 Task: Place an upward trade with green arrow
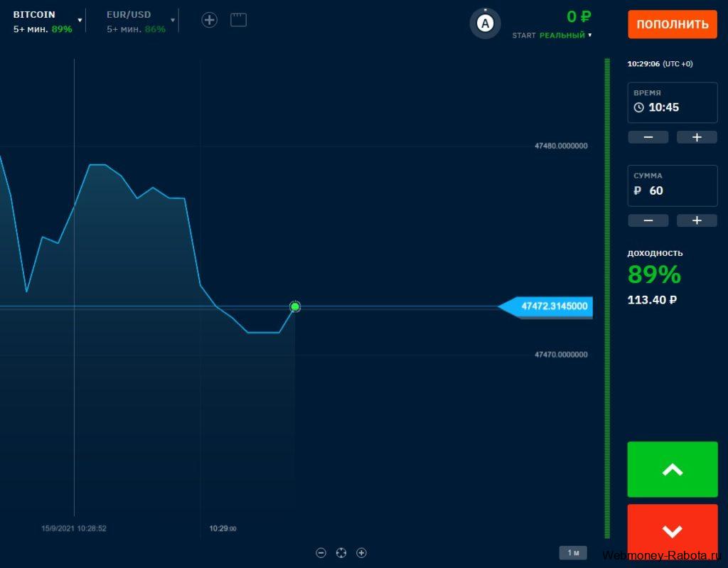click(673, 469)
